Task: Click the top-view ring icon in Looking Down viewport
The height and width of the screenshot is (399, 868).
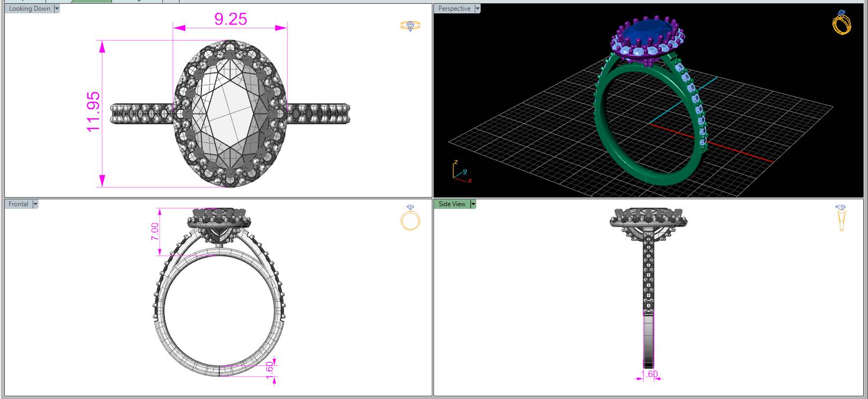Action: (x=410, y=25)
